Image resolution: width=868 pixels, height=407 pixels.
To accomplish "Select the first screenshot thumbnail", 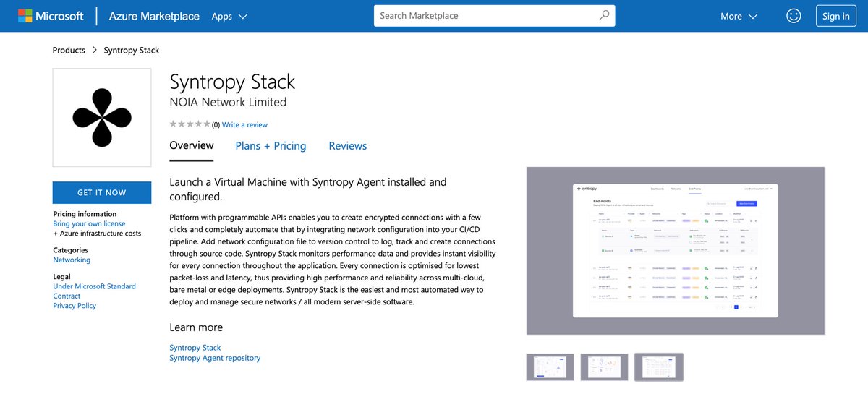I will coord(550,367).
